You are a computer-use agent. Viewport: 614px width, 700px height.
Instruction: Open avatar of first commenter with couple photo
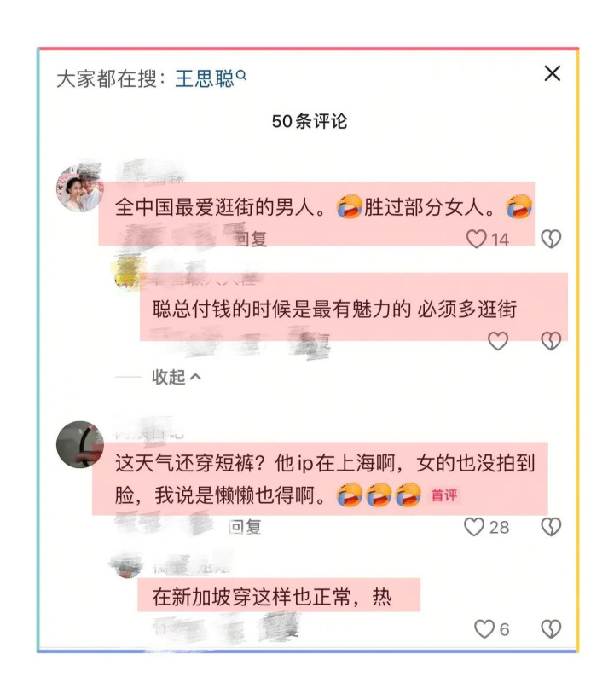pos(80,188)
